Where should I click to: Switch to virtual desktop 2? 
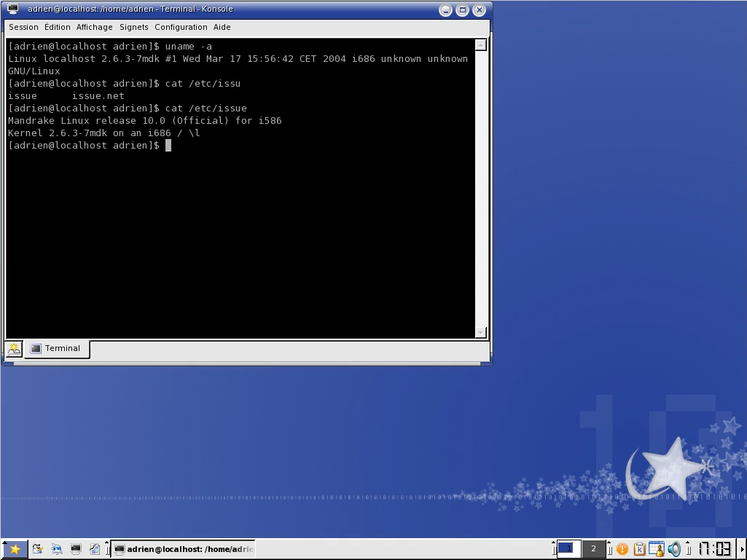(x=593, y=548)
